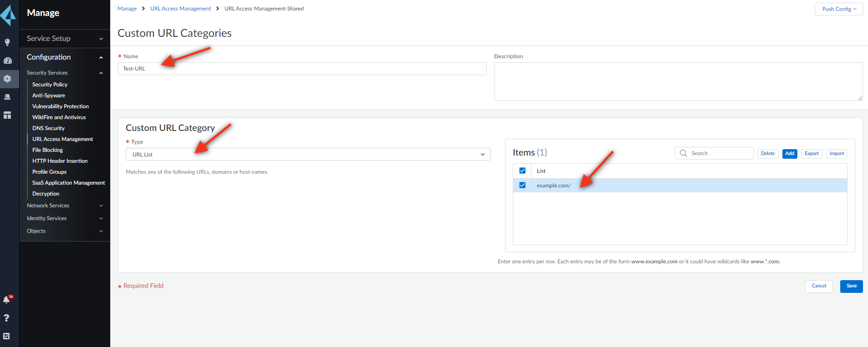Open the layout grid icon in left rail
This screenshot has width=868, height=347.
7,115
